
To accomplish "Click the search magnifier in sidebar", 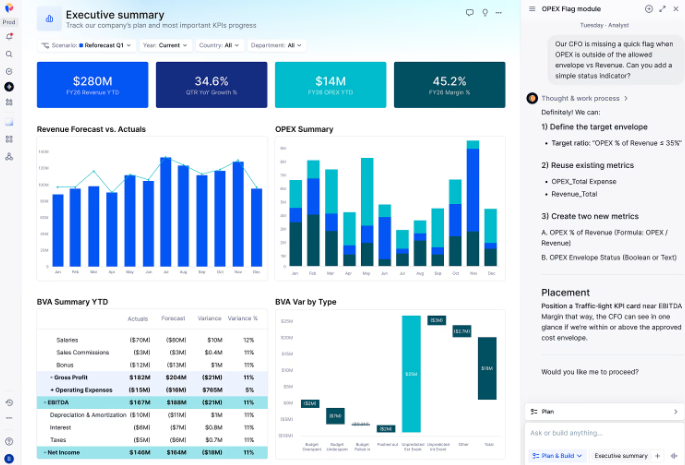I will [x=9, y=54].
